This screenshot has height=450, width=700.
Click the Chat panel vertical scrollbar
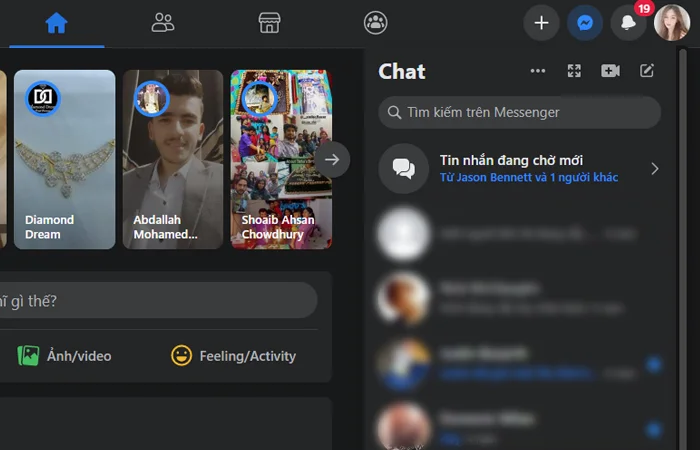pos(683,248)
